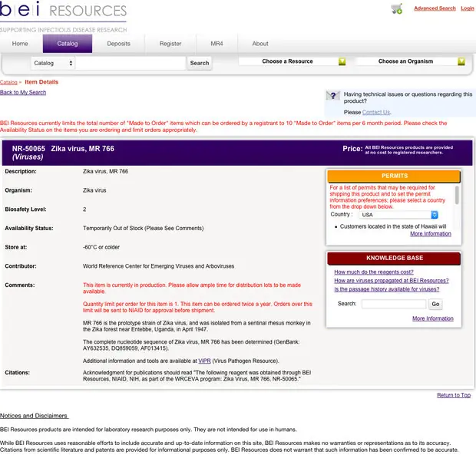Open the ViPR link
The width and height of the screenshot is (476, 458).
click(204, 361)
